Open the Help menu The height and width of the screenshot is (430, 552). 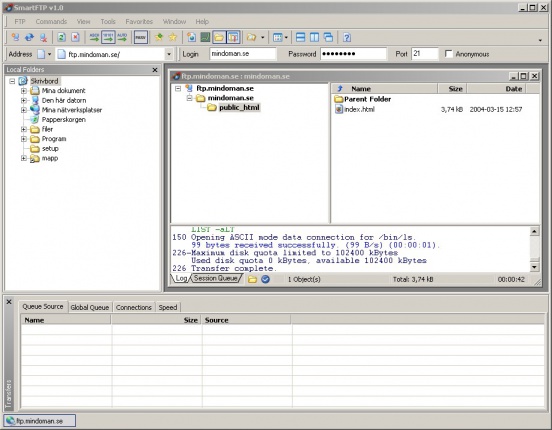pos(202,21)
